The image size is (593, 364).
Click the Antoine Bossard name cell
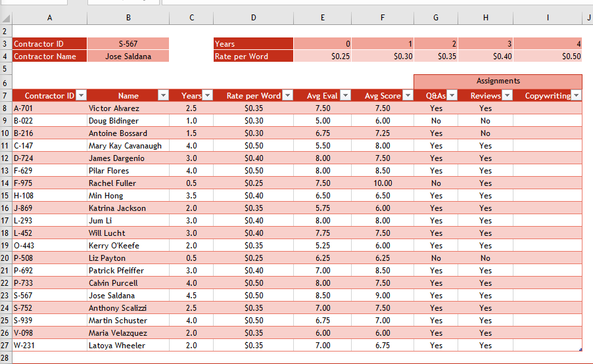point(128,133)
